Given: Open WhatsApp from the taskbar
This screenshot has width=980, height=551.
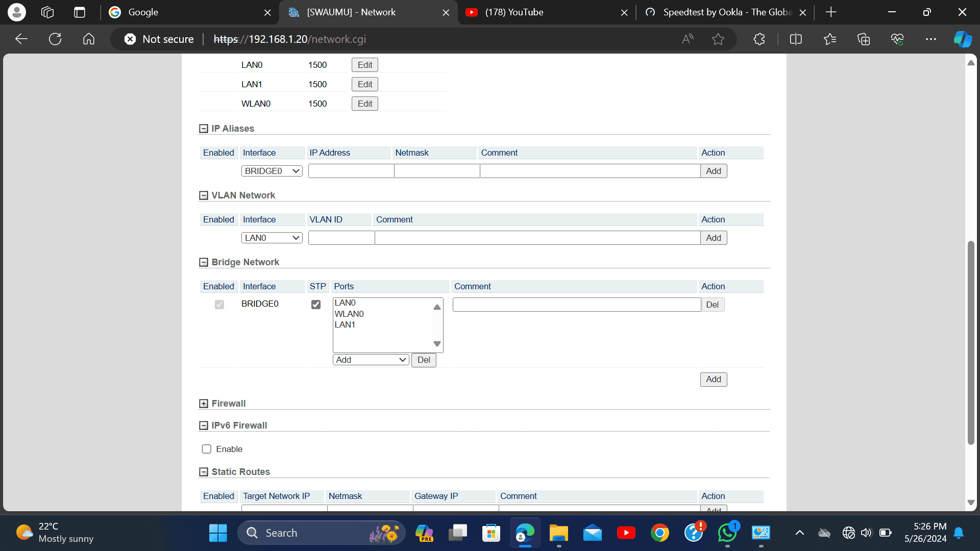Looking at the screenshot, I should [x=727, y=533].
